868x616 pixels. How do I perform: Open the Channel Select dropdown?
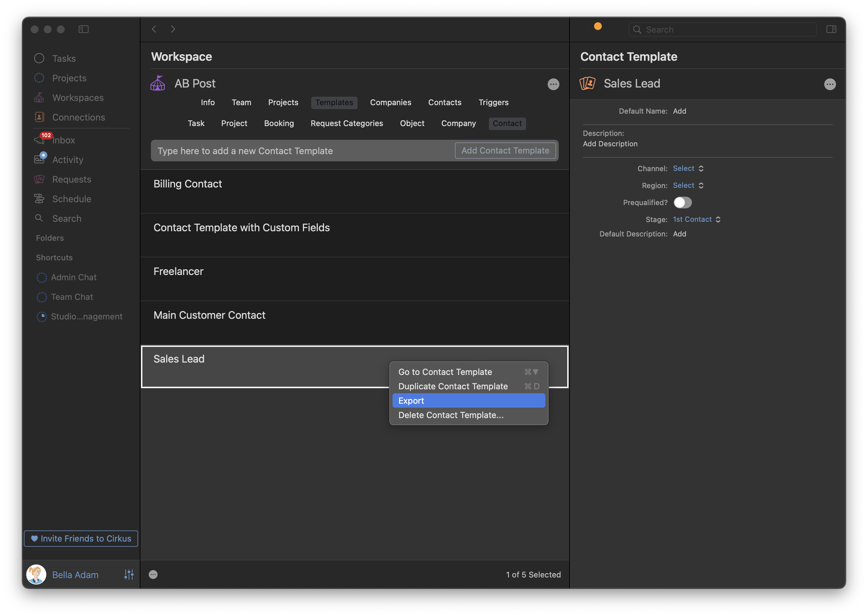[688, 169]
